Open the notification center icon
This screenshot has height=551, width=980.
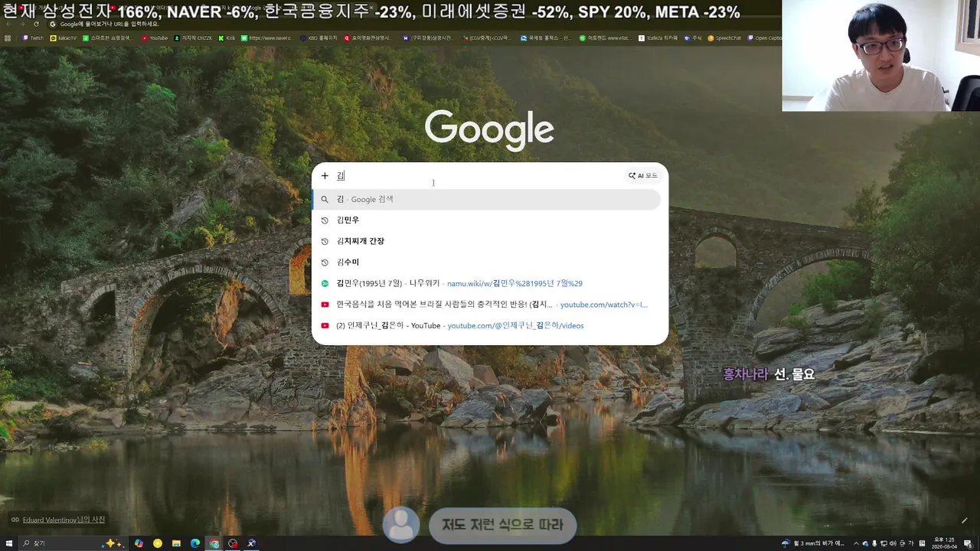tap(968, 543)
